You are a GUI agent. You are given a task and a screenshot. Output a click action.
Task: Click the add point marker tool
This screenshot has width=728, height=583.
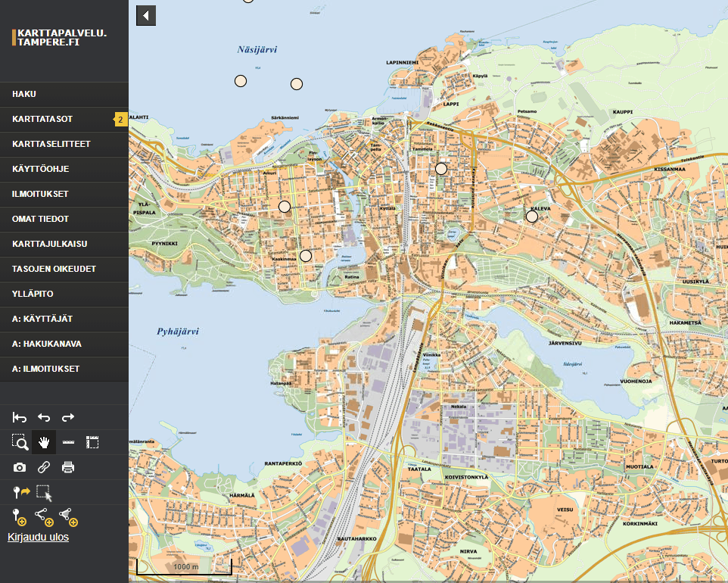20,517
